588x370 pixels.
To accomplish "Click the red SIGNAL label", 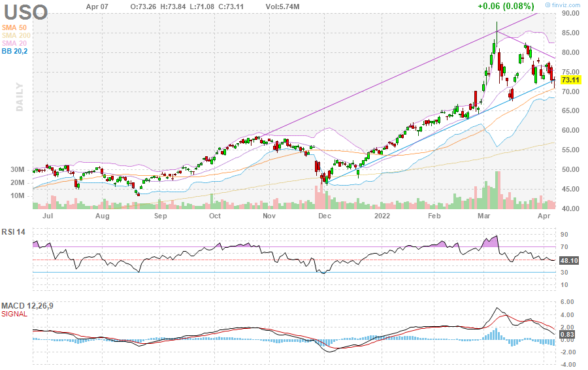I will (14, 314).
